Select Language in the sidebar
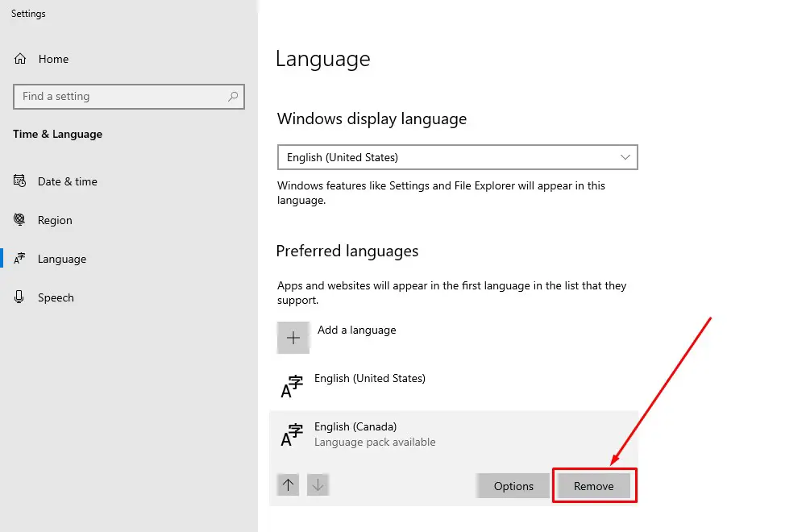The height and width of the screenshot is (532, 806). [62, 259]
